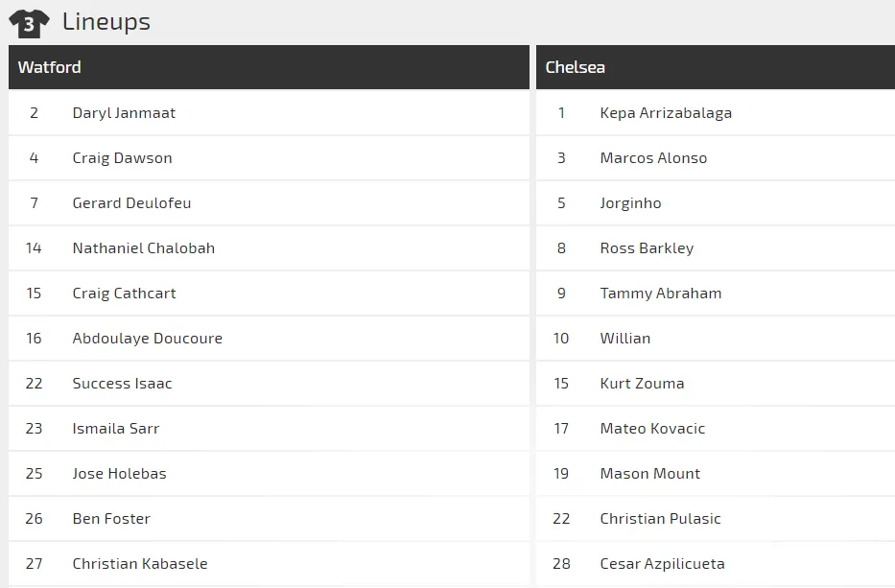Screen dimensions: 895x588
Task: Open Mason Mount's player page
Action: pyautogui.click(x=649, y=474)
